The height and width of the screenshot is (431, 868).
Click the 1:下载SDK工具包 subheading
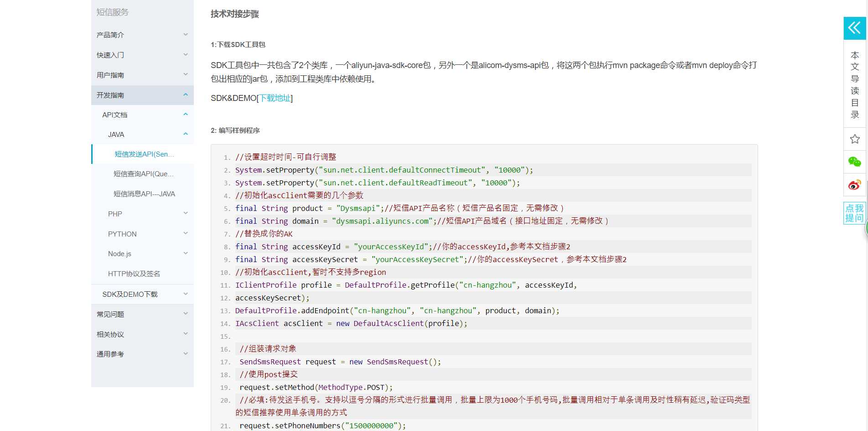pyautogui.click(x=238, y=44)
